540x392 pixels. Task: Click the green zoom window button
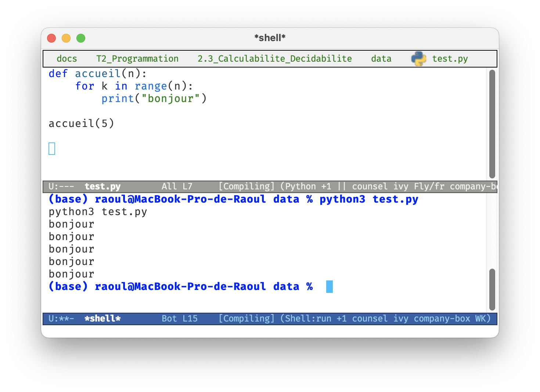click(81, 38)
